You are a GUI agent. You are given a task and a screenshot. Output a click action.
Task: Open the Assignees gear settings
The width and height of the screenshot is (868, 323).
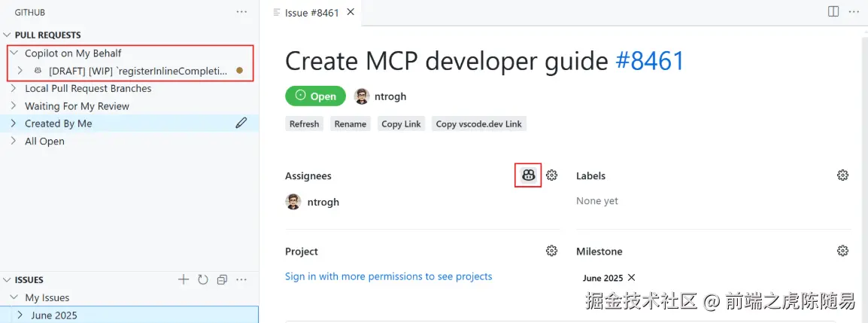(x=551, y=175)
